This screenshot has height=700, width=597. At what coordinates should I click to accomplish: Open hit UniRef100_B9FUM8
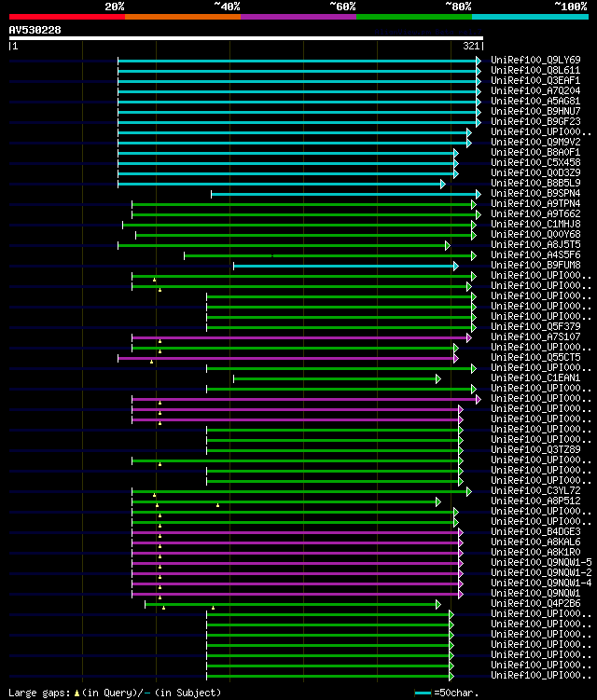click(x=535, y=265)
